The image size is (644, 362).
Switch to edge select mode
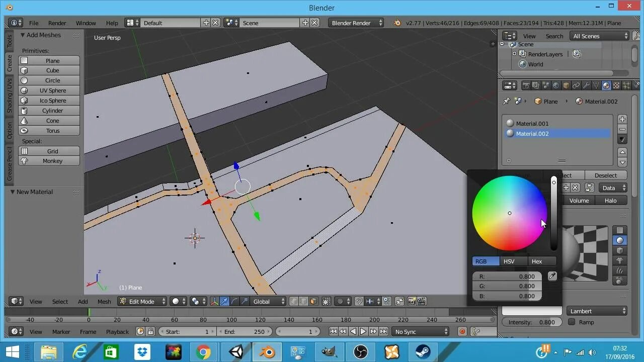click(304, 301)
